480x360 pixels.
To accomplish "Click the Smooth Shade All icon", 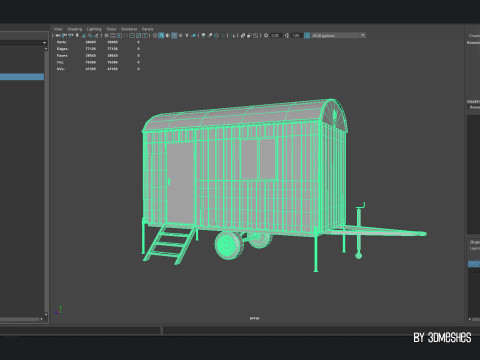I will pyautogui.click(x=161, y=35).
